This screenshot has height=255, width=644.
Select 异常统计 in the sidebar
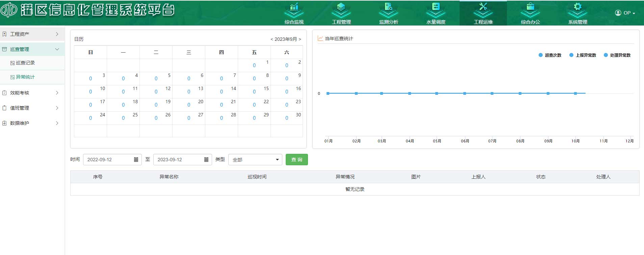(25, 77)
